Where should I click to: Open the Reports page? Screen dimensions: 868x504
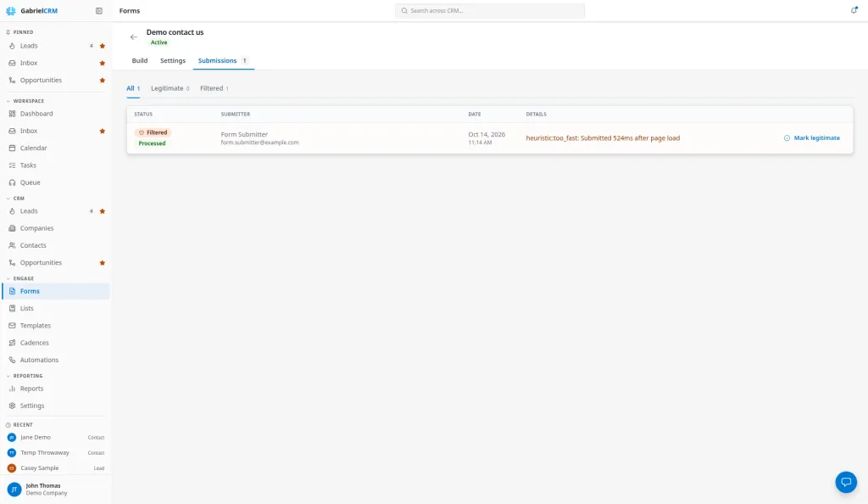click(x=56, y=389)
